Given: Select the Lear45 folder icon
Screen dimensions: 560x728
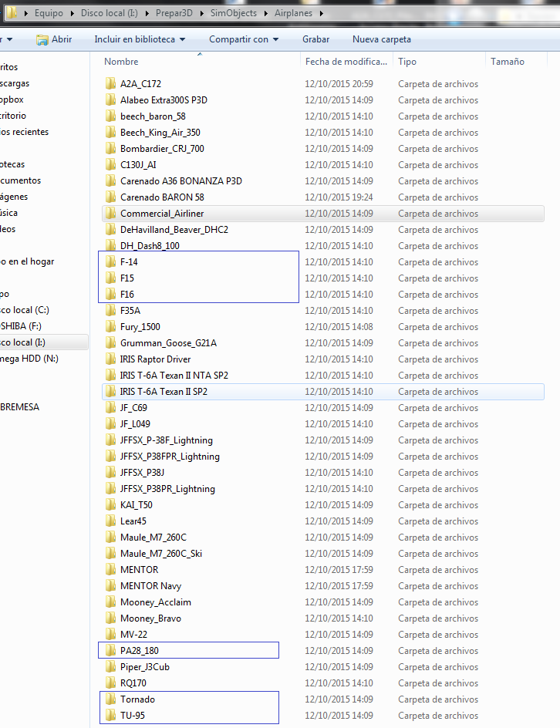Looking at the screenshot, I should point(111,521).
